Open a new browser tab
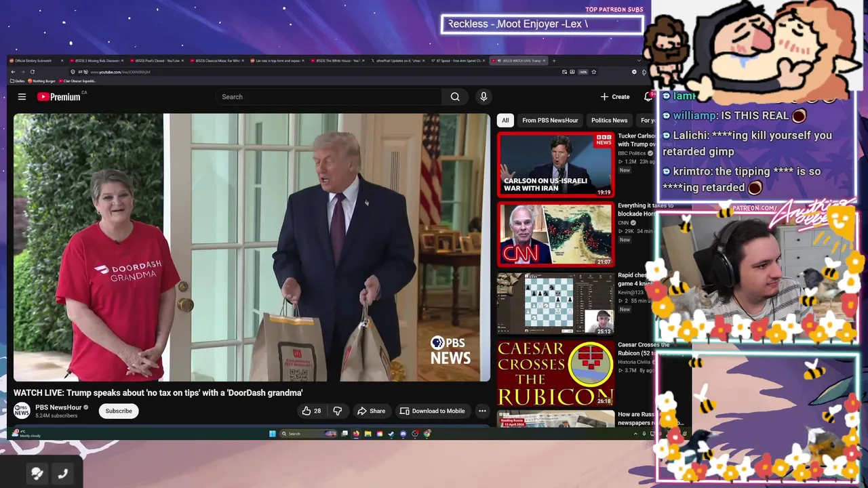868x488 pixels. [554, 60]
